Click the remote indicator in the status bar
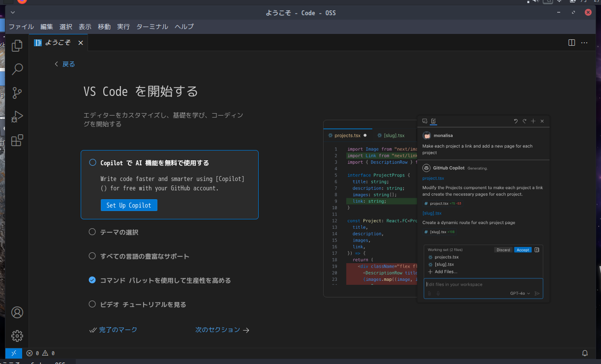Viewport: 601px width, 364px height. pyautogui.click(x=13, y=353)
